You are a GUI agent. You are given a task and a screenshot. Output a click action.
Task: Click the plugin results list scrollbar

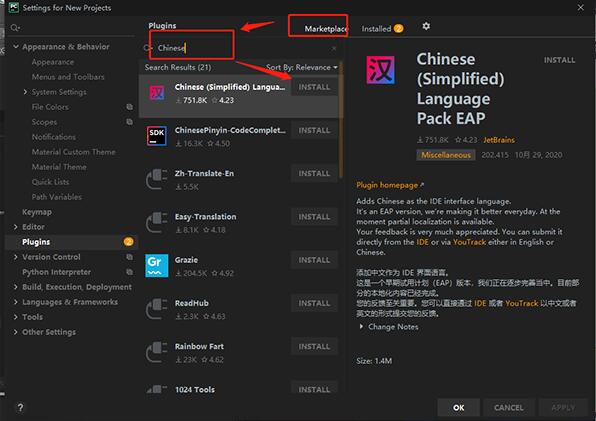(341, 121)
